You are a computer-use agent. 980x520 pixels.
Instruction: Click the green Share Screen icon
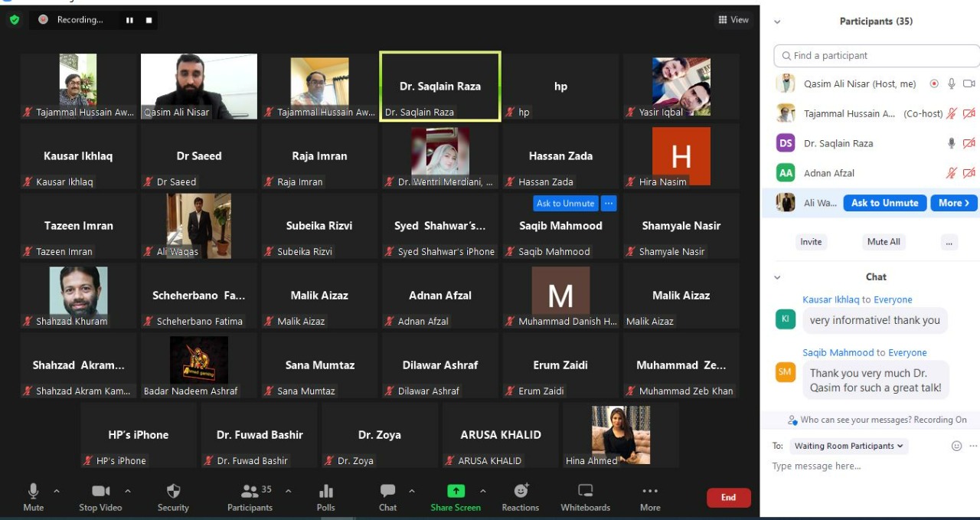456,492
